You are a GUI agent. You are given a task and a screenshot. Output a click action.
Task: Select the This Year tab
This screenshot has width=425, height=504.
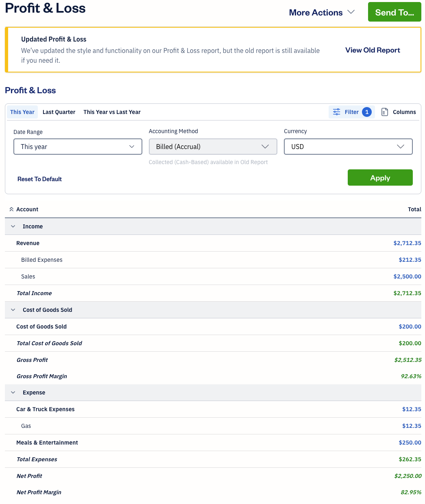pos(22,112)
